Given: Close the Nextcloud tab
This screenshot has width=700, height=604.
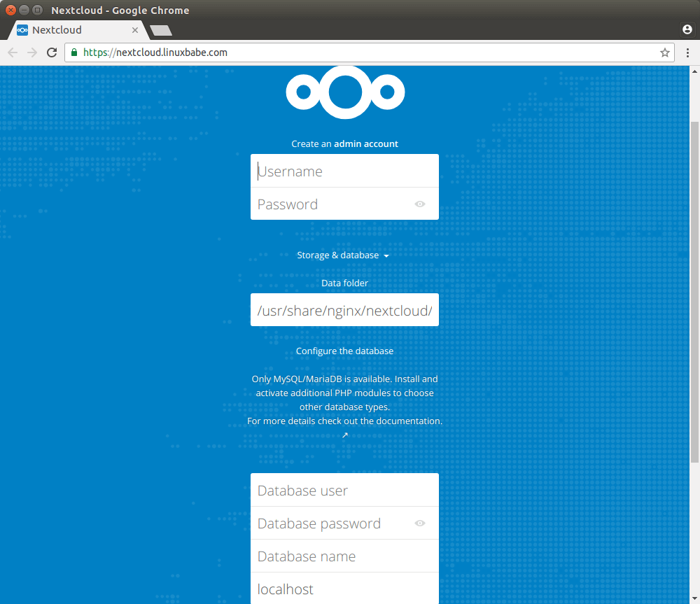Looking at the screenshot, I should coord(136,30).
